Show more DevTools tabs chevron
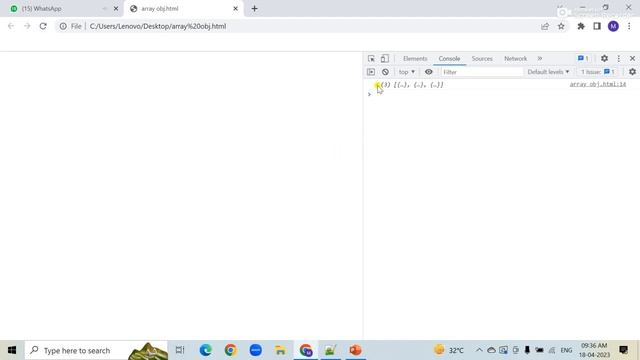 [x=540, y=59]
